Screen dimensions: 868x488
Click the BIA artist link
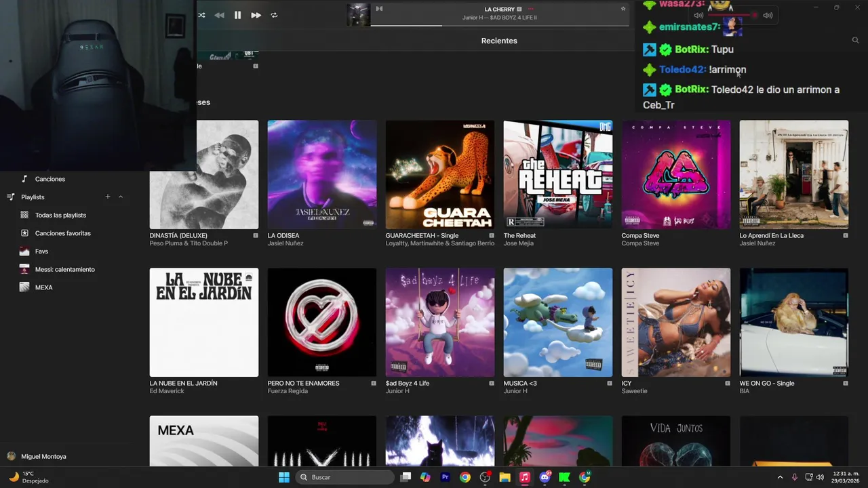(745, 391)
